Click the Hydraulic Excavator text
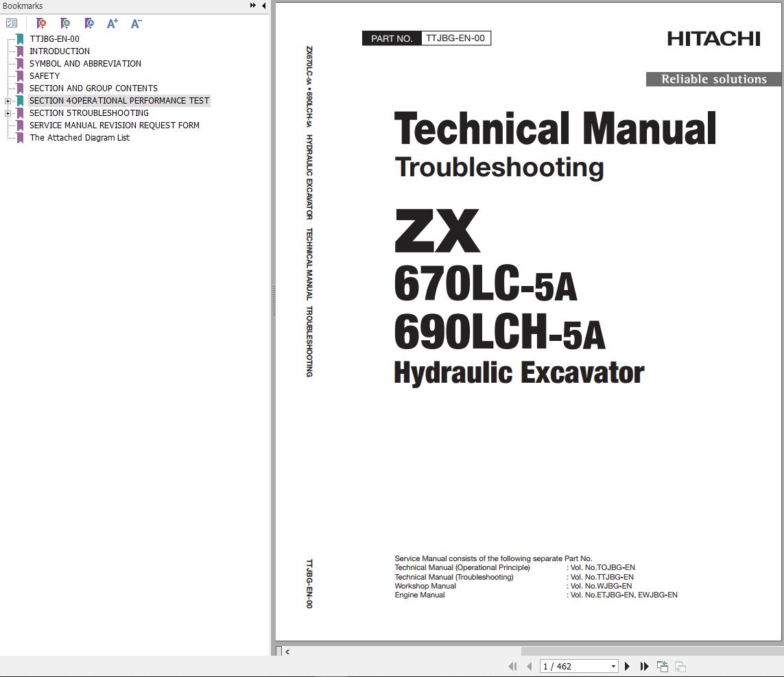 point(519,373)
